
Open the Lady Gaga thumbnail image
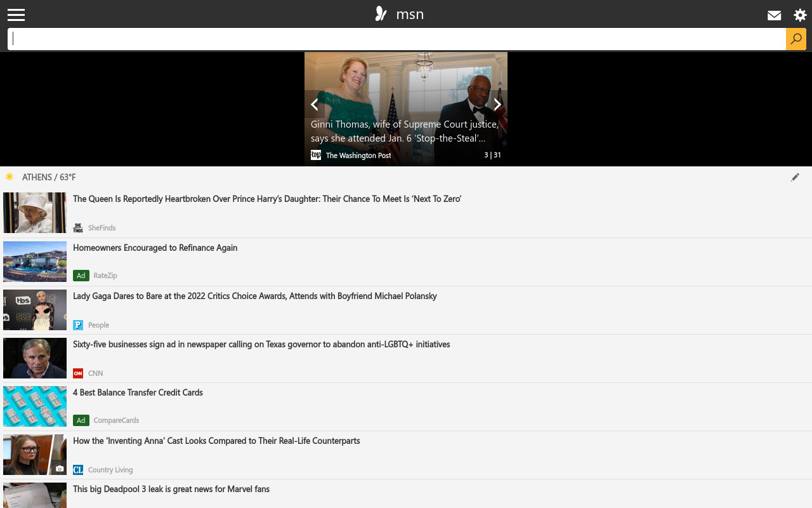[35, 309]
